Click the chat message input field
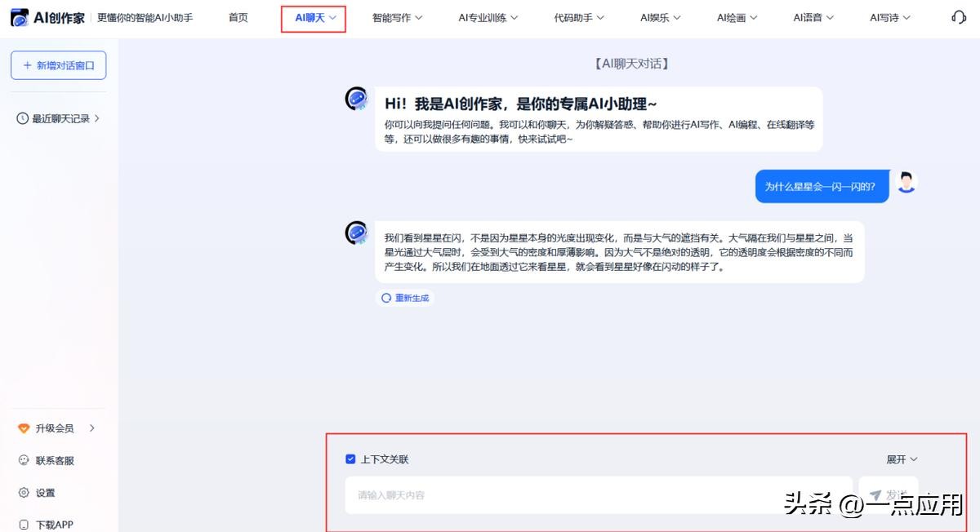Screen dimensions: 980x532 click(x=598, y=495)
